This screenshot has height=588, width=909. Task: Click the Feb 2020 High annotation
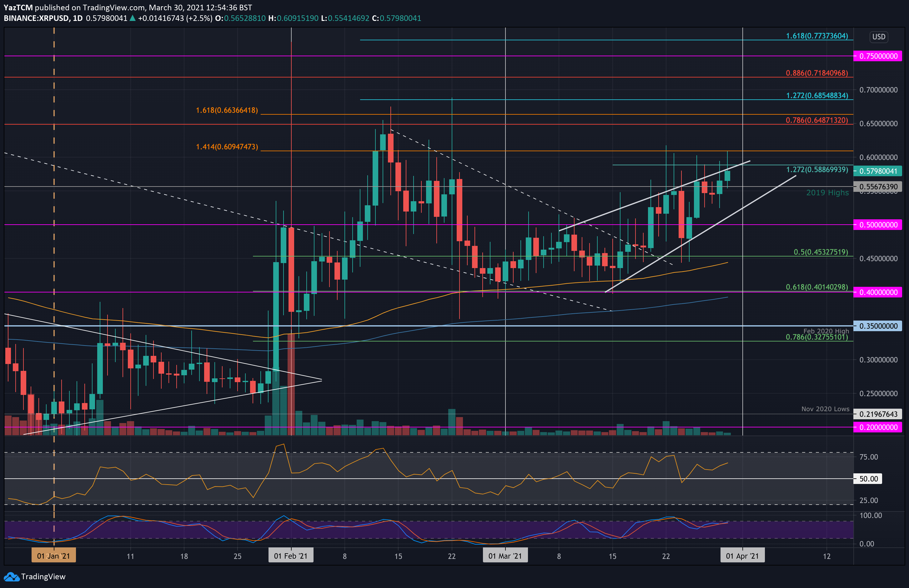pyautogui.click(x=826, y=331)
